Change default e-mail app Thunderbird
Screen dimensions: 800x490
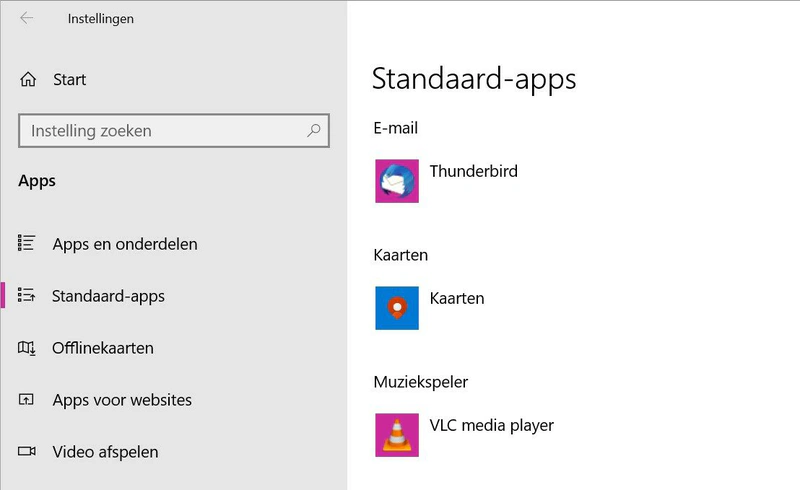473,172
